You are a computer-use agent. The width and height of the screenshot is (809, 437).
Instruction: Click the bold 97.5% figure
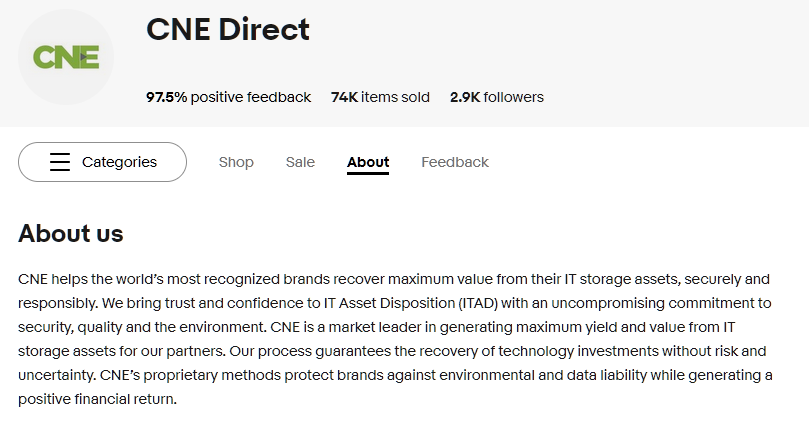[x=166, y=97]
